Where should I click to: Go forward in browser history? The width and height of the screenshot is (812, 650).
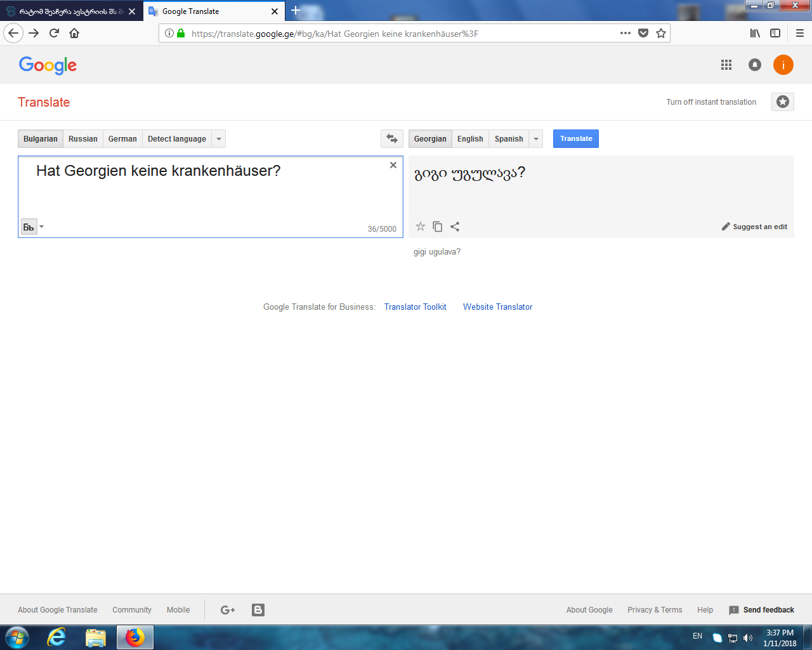(x=34, y=33)
